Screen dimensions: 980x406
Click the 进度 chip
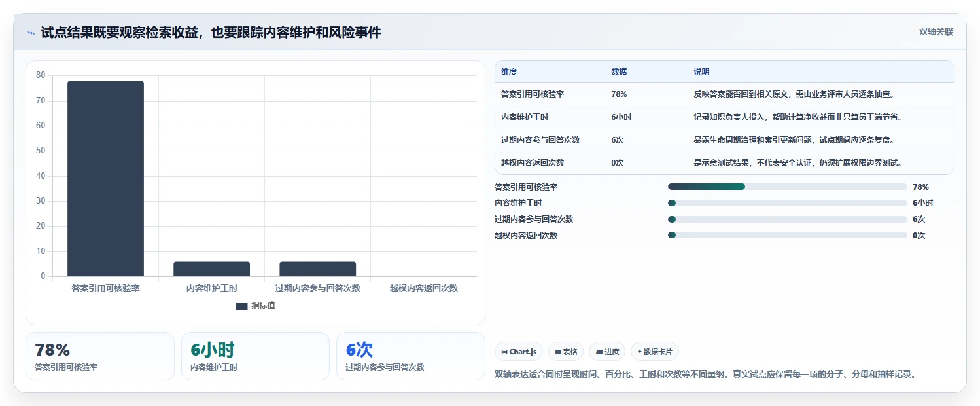click(607, 352)
